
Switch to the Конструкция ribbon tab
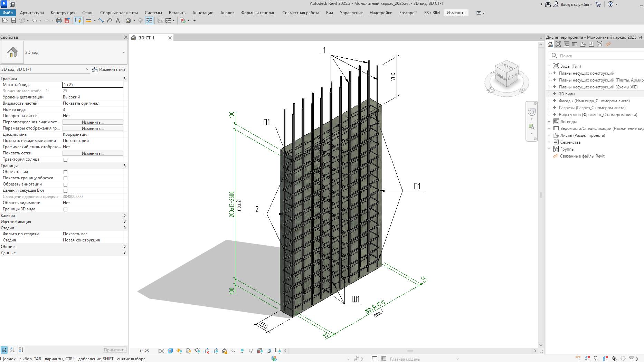tap(62, 12)
